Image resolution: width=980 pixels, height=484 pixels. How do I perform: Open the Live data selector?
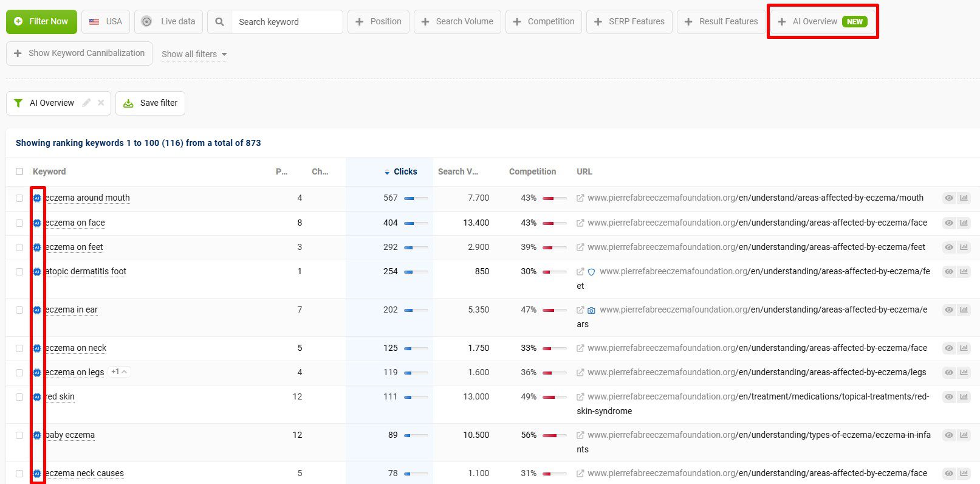click(168, 22)
